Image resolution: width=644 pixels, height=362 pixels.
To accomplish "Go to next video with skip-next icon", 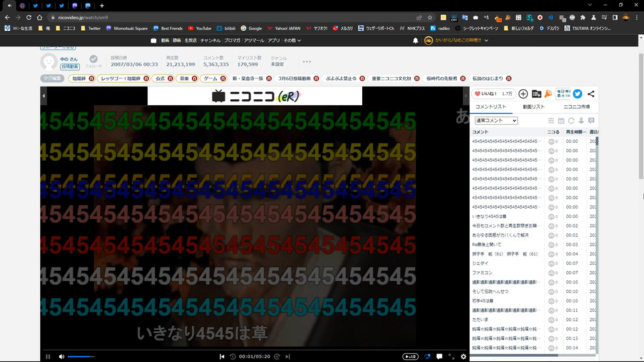I will 288,357.
